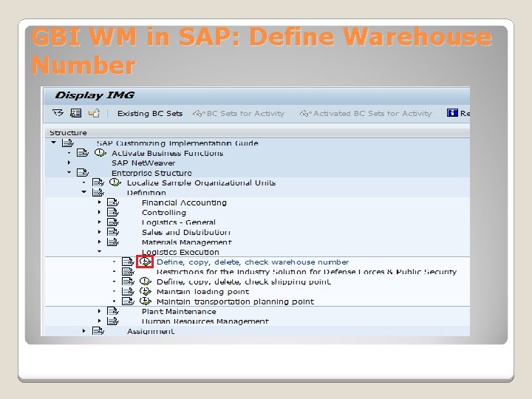Image resolution: width=532 pixels, height=399 pixels.
Task: Collapse the Logistics Execution node
Action: coord(99,252)
